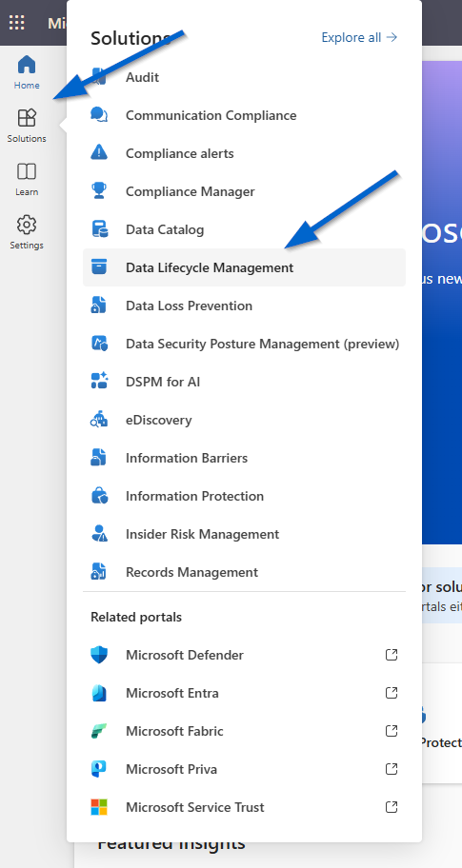Open external link icon for Microsoft Entra
The height and width of the screenshot is (868, 462).
pos(392,693)
